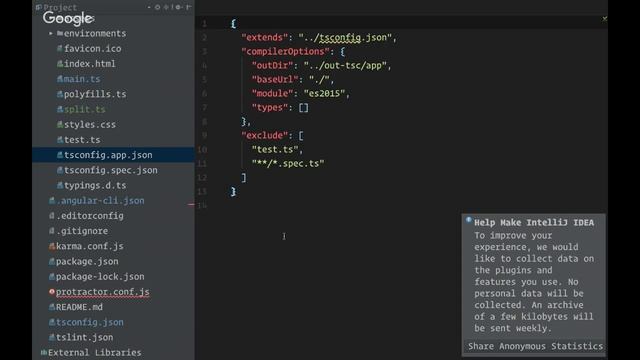Click line number 10 in the gutter
Viewport: 640px width, 360px height.
(202, 149)
